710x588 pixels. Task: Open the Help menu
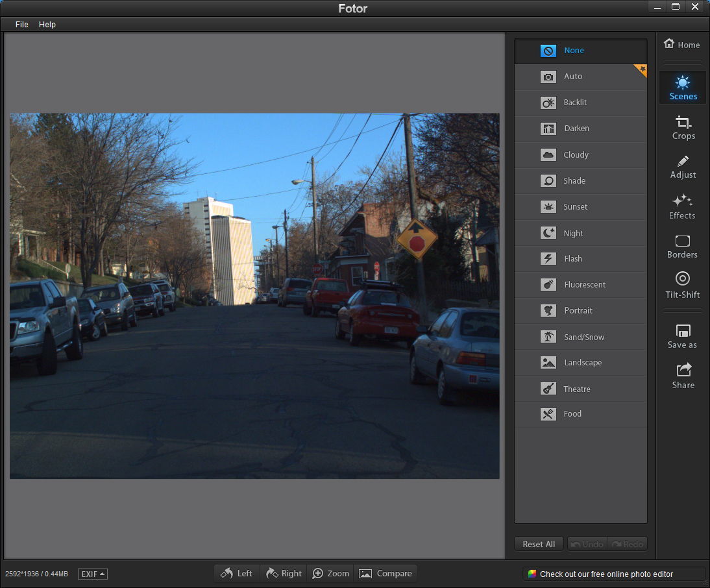tap(47, 25)
